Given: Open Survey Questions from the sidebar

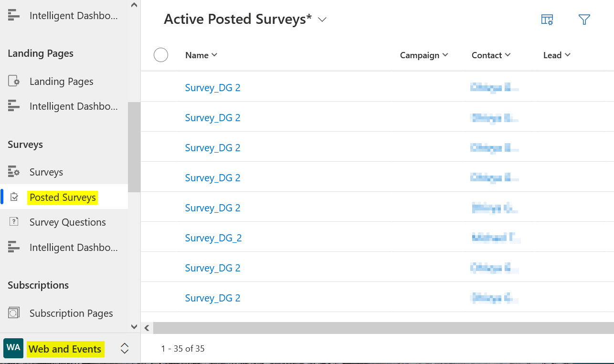Looking at the screenshot, I should 68,222.
